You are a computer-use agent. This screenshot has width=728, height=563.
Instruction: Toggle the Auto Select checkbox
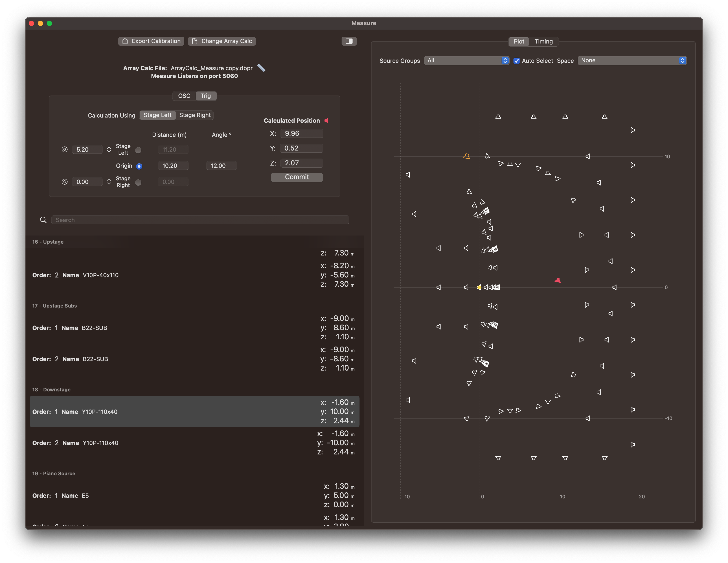tap(516, 61)
